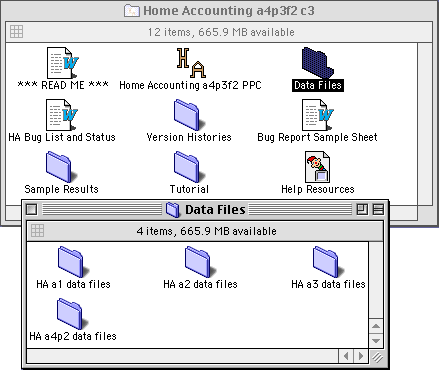Select the *** READ ME *** document icon
The width and height of the screenshot is (439, 370).
coord(63,63)
